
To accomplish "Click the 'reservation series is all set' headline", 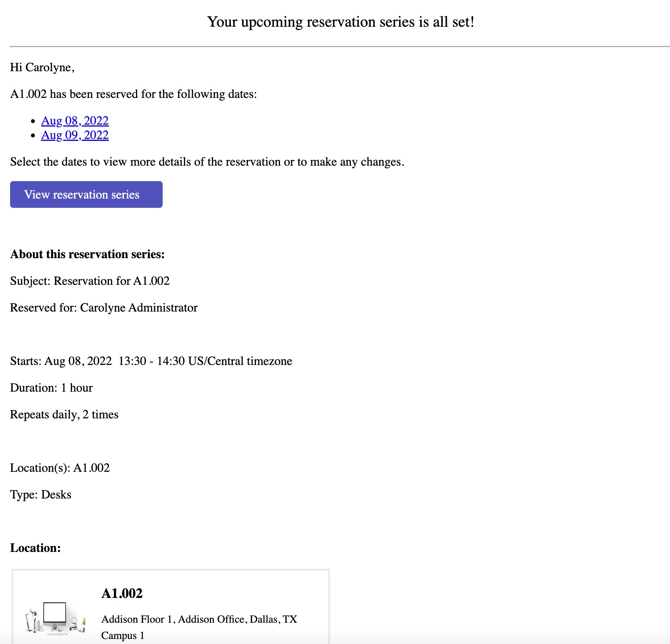I will click(x=341, y=22).
